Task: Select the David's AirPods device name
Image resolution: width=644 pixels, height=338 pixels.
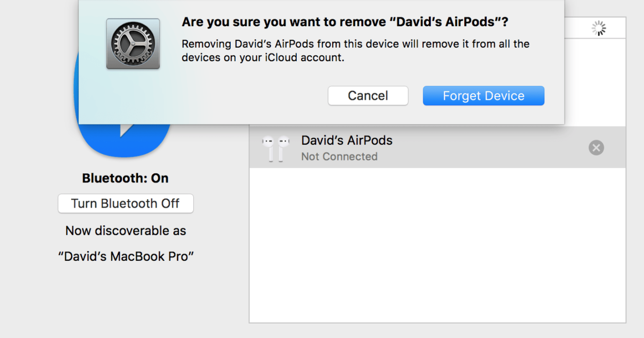Action: pos(347,141)
